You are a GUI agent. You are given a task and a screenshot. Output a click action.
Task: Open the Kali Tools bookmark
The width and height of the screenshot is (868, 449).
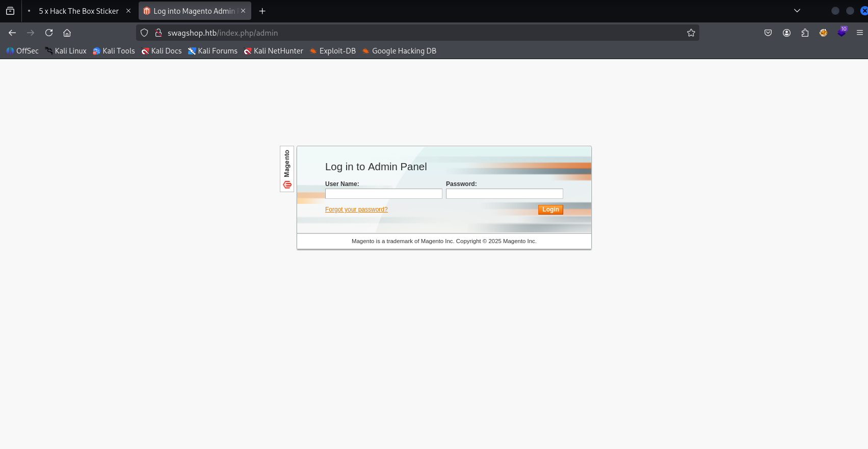click(x=114, y=51)
